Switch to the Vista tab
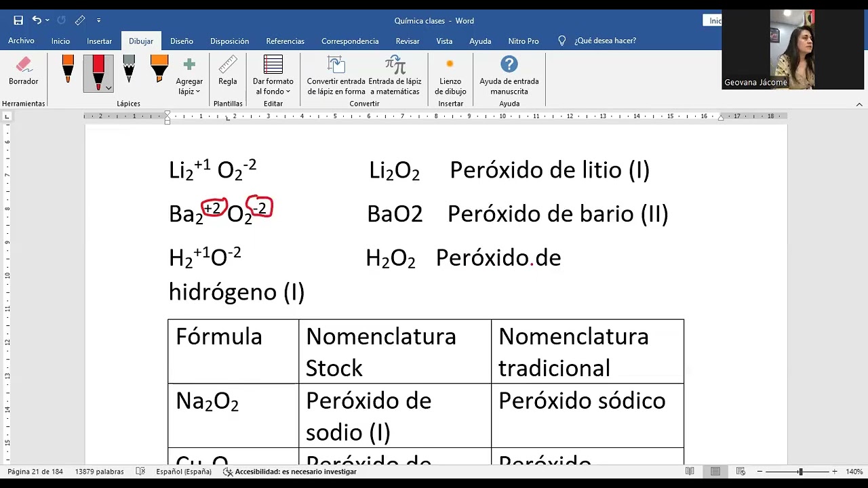The width and height of the screenshot is (868, 488). pyautogui.click(x=444, y=41)
